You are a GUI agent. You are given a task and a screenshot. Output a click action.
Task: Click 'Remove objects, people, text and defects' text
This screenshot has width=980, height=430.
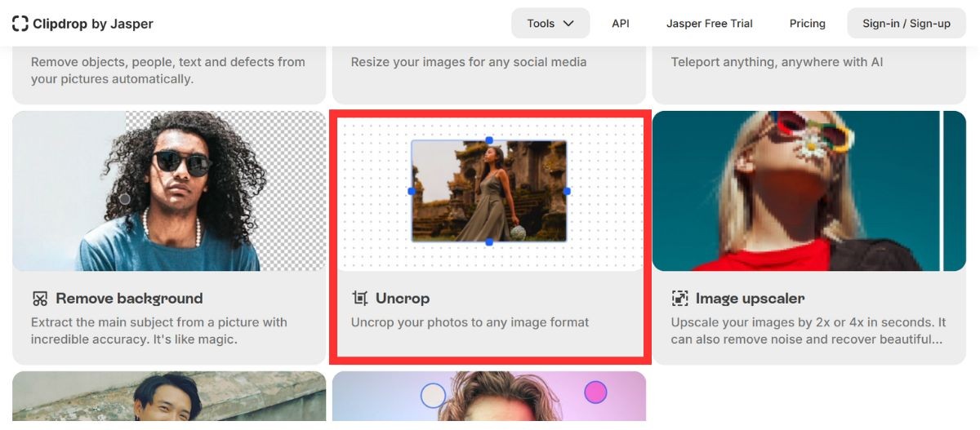(168, 71)
